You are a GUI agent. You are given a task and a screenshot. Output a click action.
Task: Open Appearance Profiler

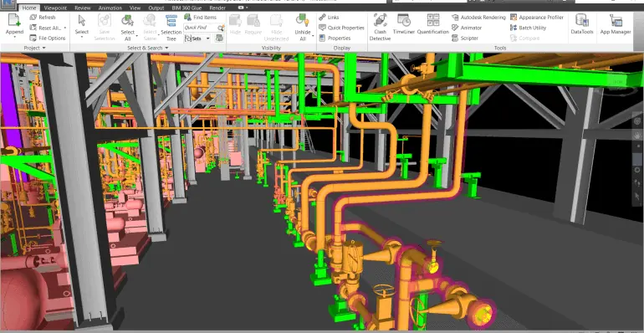tap(537, 18)
